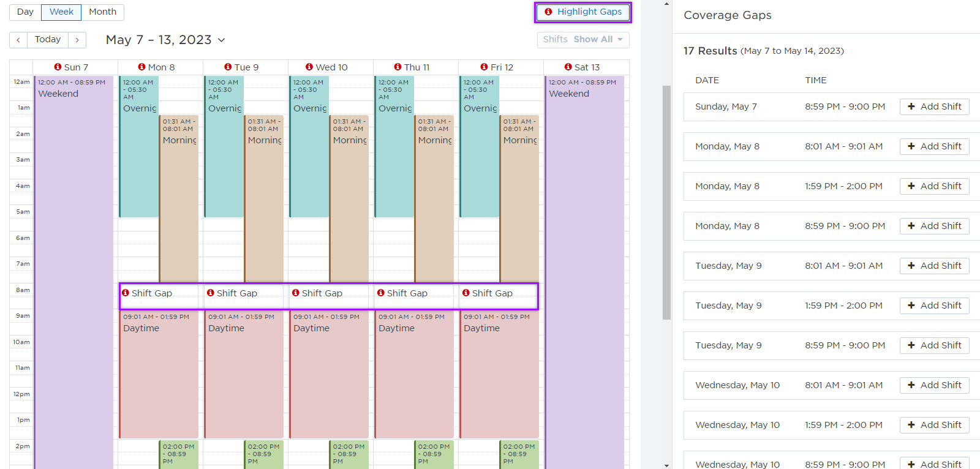980x469 pixels.
Task: Click the DATE column header
Action: click(x=707, y=80)
